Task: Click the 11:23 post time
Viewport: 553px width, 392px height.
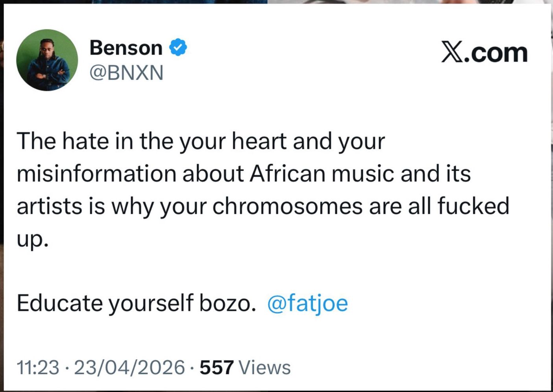Action: [x=38, y=368]
